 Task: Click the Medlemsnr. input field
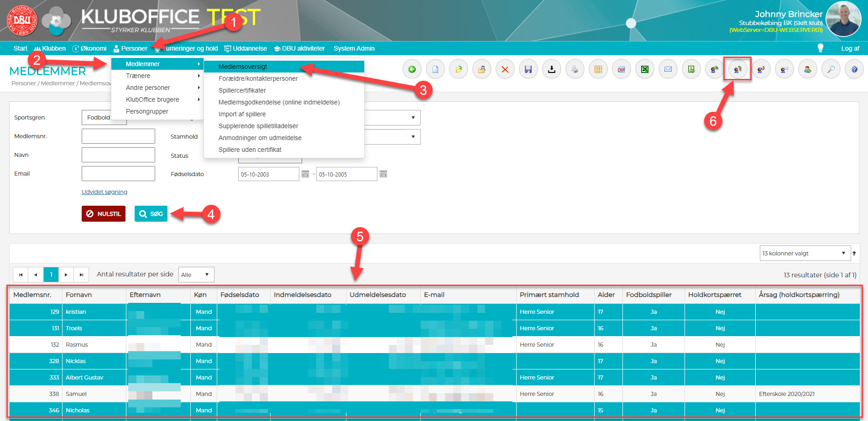[118, 136]
